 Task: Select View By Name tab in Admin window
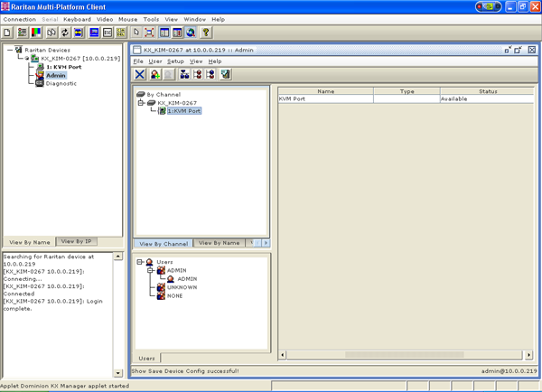[x=220, y=243]
